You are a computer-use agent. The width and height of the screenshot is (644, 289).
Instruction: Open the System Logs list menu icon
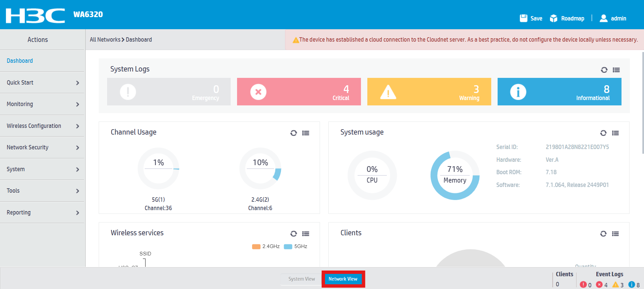616,70
